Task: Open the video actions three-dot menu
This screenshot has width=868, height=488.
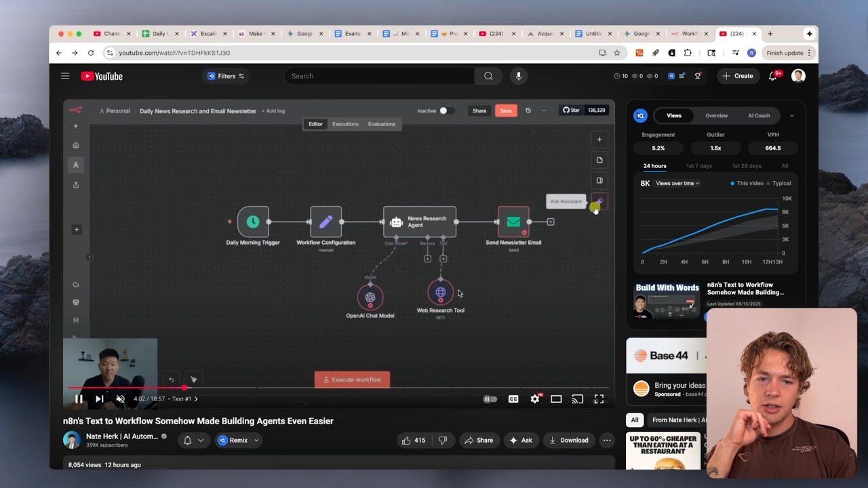Action: pos(607,441)
